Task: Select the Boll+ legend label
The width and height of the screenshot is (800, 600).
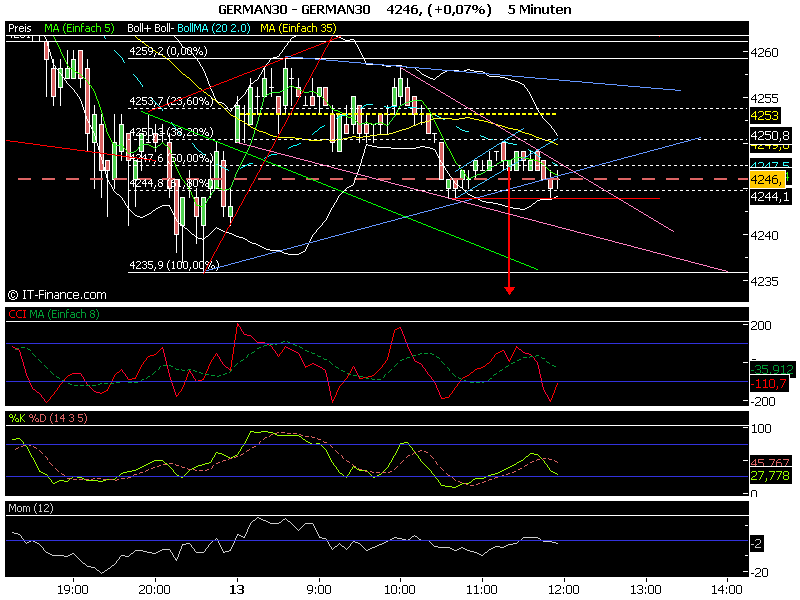Action: pos(139,29)
